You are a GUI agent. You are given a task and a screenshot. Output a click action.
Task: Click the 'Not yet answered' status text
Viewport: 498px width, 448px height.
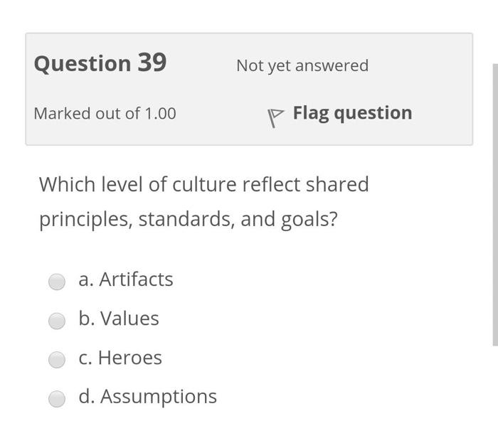coord(302,65)
